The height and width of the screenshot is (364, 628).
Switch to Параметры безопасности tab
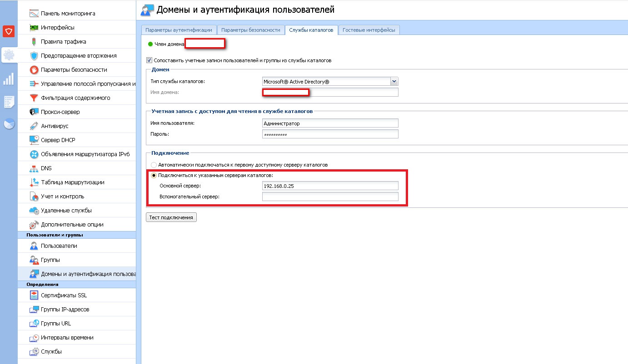click(x=251, y=30)
